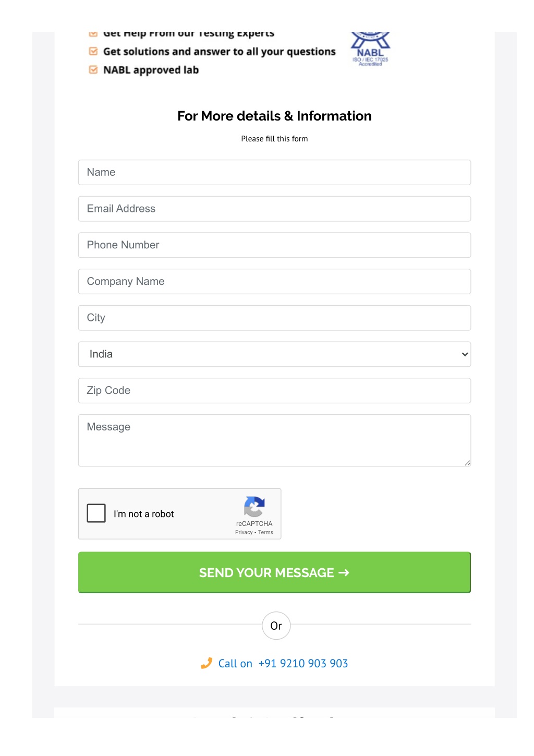Focus the Company Name field

coord(274,281)
